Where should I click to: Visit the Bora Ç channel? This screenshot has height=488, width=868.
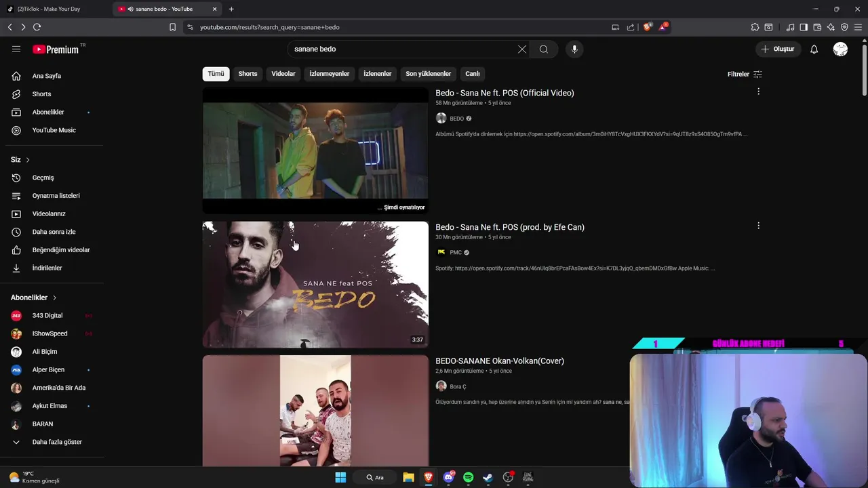458,386
